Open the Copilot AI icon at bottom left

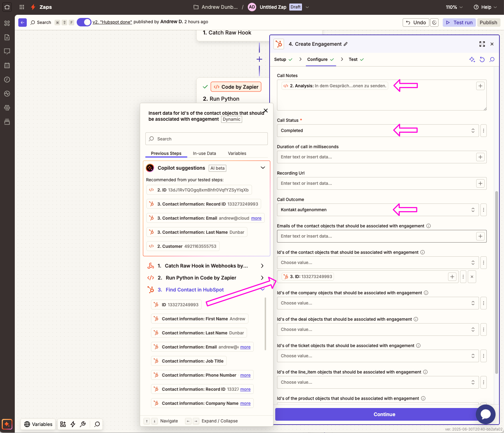click(7, 424)
